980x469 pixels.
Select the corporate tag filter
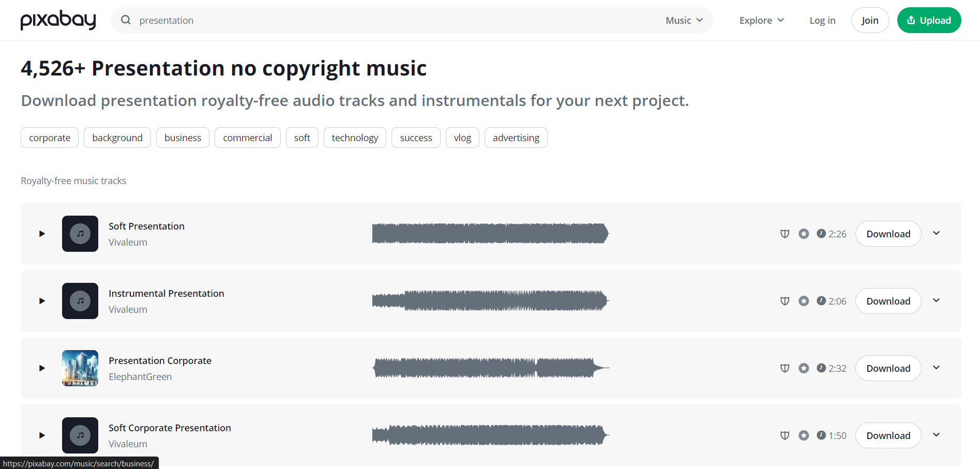click(x=50, y=138)
